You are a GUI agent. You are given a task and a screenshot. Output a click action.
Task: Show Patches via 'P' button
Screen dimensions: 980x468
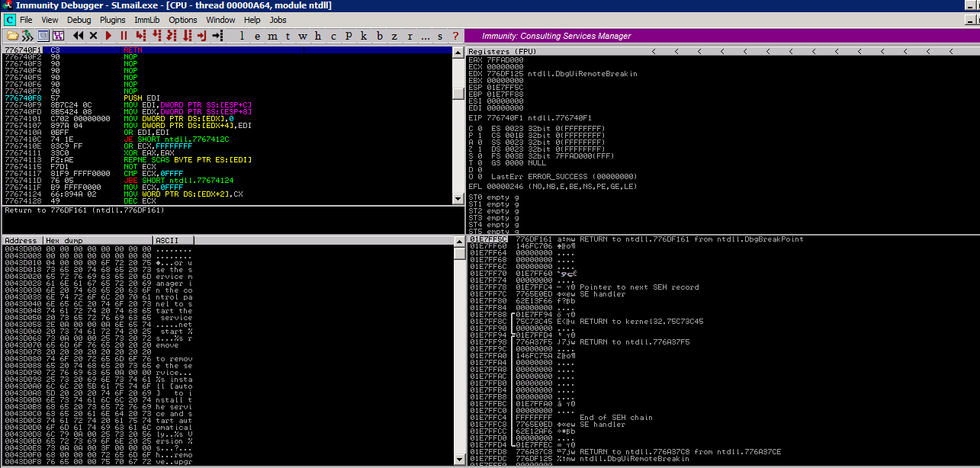click(349, 36)
